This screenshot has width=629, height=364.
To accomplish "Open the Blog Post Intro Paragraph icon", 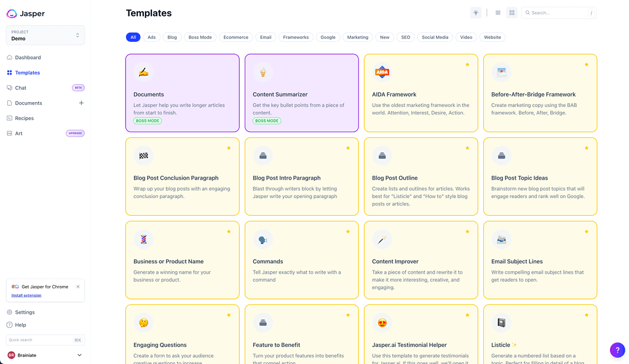I will click(263, 156).
